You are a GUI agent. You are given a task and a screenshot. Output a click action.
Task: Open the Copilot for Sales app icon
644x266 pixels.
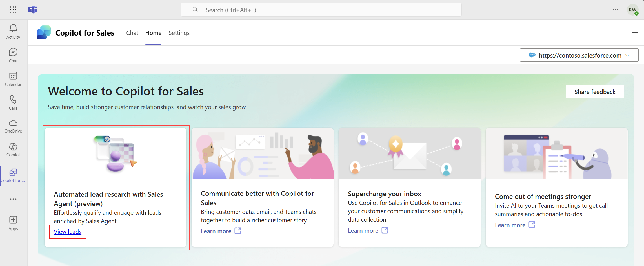13,174
